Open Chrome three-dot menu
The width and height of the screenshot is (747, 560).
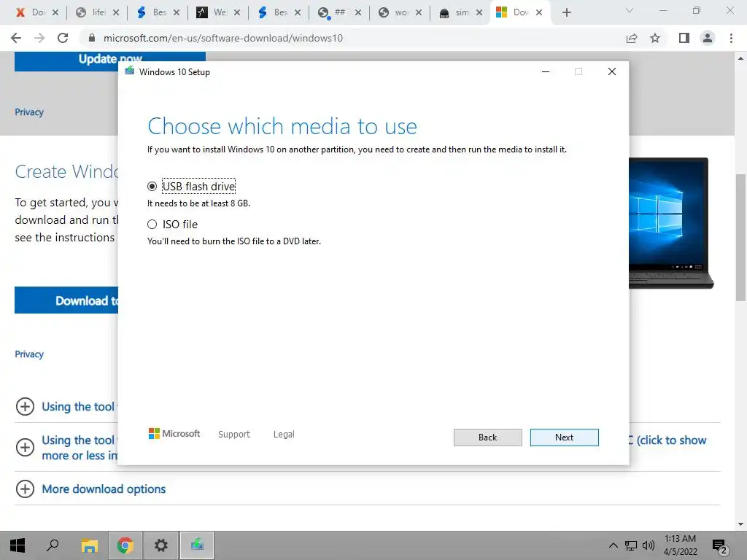(731, 38)
